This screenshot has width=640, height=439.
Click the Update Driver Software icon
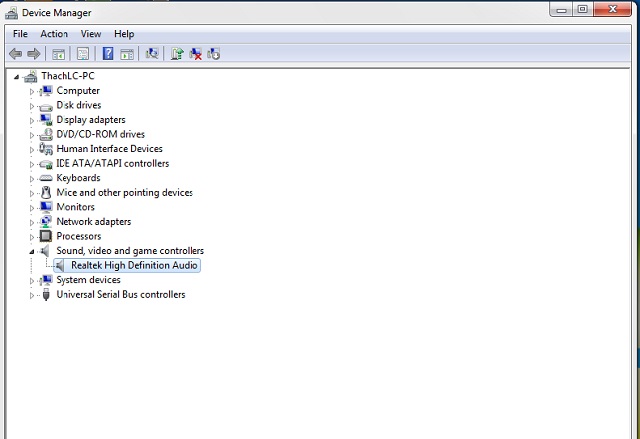pyautogui.click(x=177, y=53)
